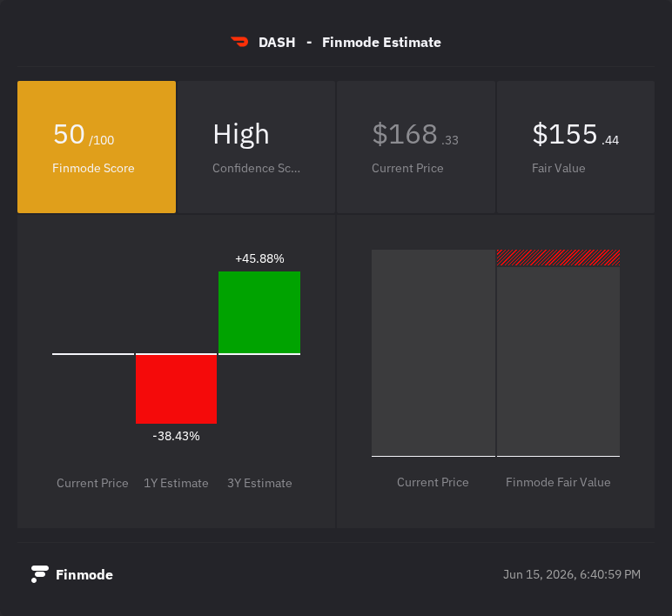Image resolution: width=672 pixels, height=616 pixels.
Task: Click the 'Finmode Estimate' title text
Action: pos(381,43)
